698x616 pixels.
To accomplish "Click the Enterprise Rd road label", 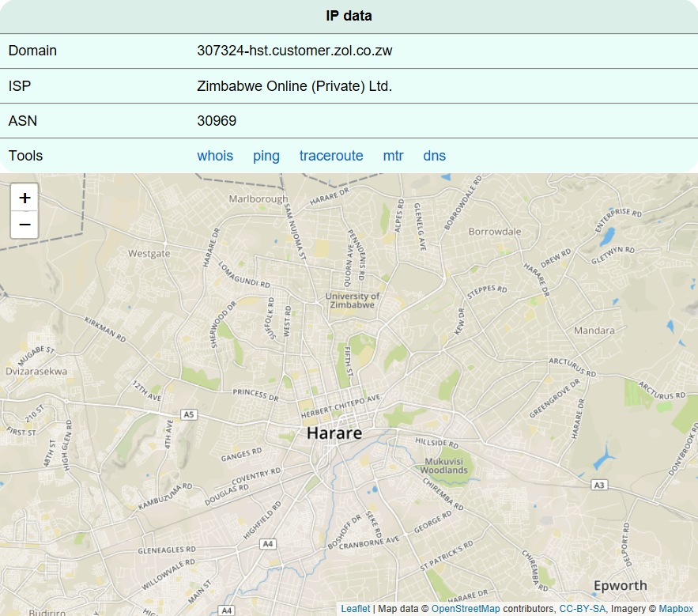I will click(618, 219).
